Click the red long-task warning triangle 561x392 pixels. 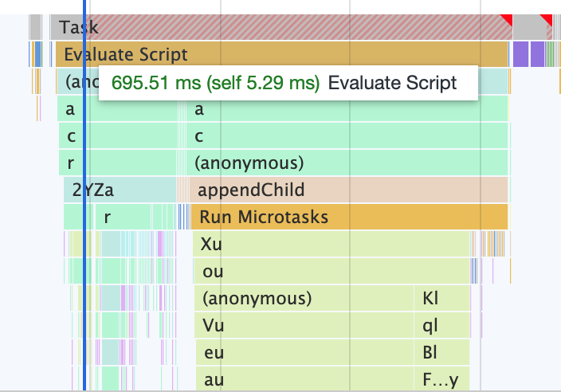505,18
